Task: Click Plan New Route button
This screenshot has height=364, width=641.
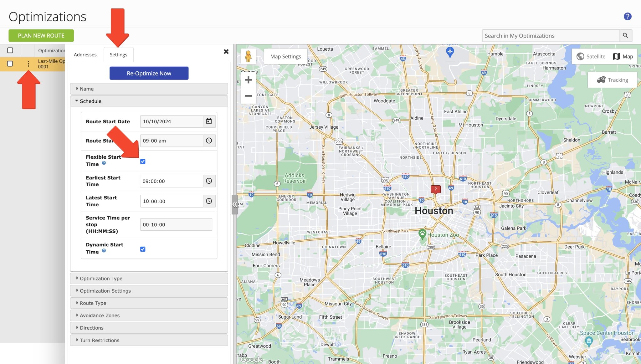Action: [x=41, y=36]
